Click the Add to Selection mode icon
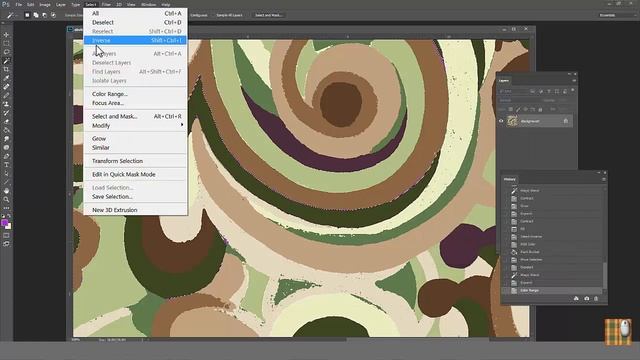This screenshot has width=640, height=360. (x=36, y=15)
